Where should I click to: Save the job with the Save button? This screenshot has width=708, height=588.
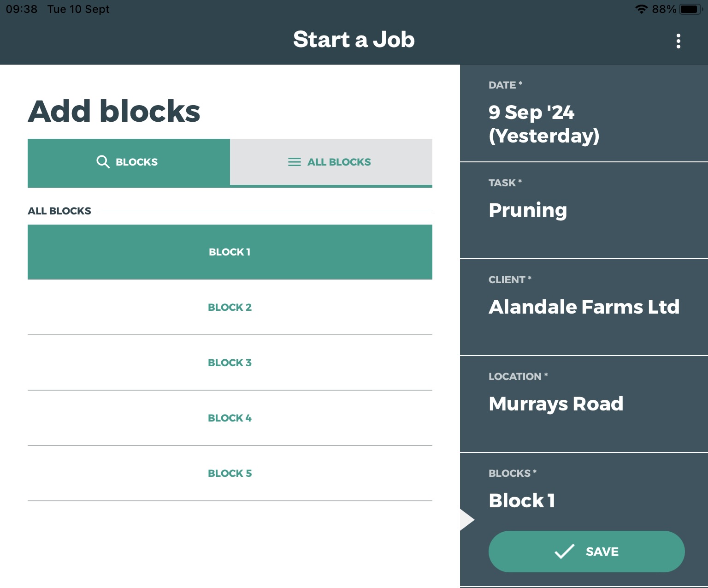(586, 551)
